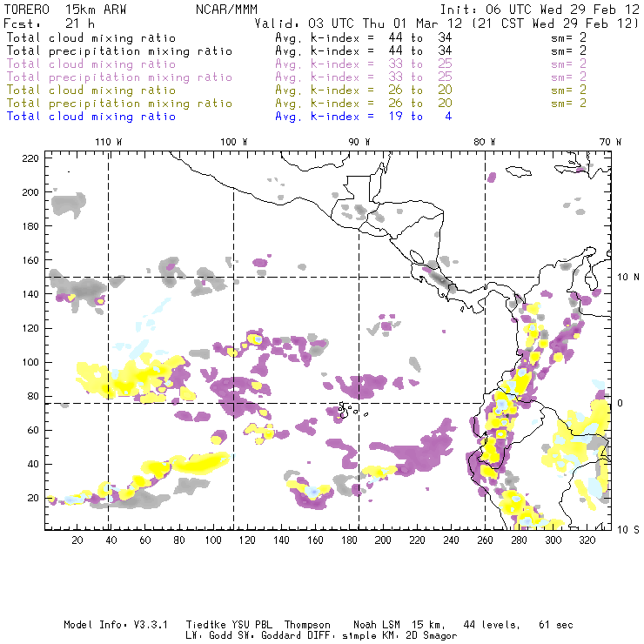Click the 70 W longitude label

coord(611,142)
